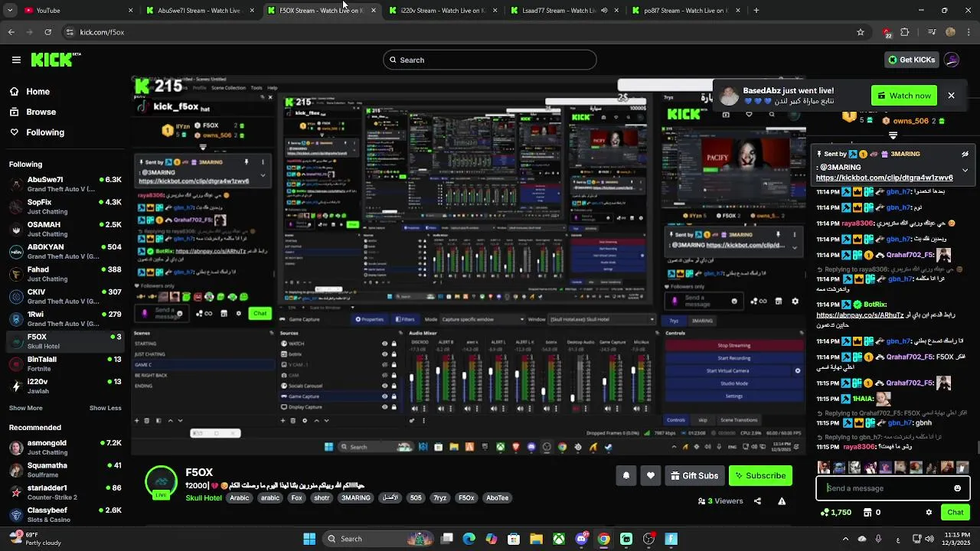The image size is (980, 551).
Task: Open OSAMAH channel in the sidebar
Action: tap(65, 229)
